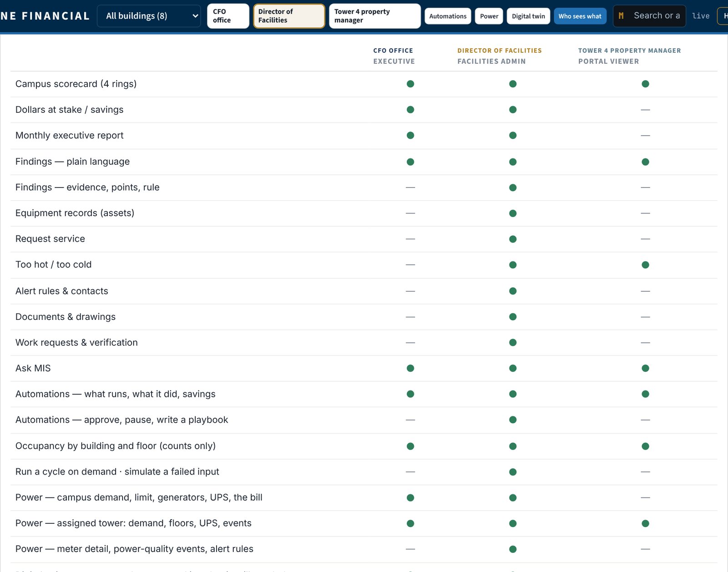Click the Dollars at stake / savings label
The width and height of the screenshot is (728, 572).
pyautogui.click(x=70, y=110)
